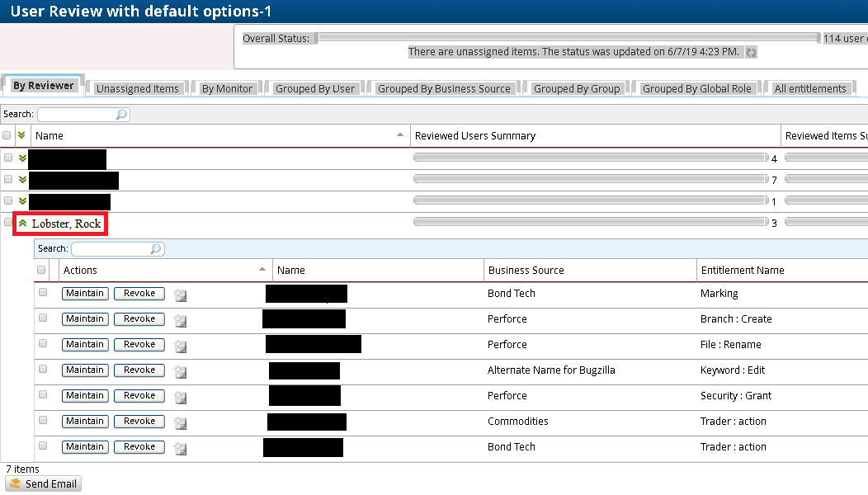Click sort arrow in Actions column header

pyautogui.click(x=262, y=269)
